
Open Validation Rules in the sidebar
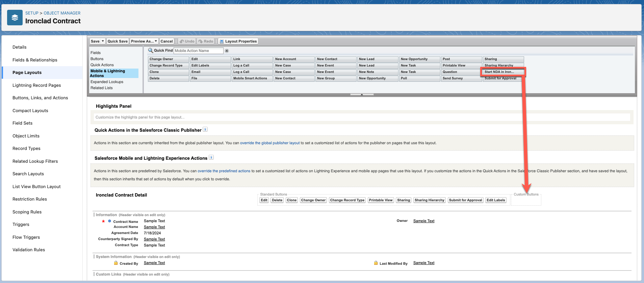click(29, 250)
